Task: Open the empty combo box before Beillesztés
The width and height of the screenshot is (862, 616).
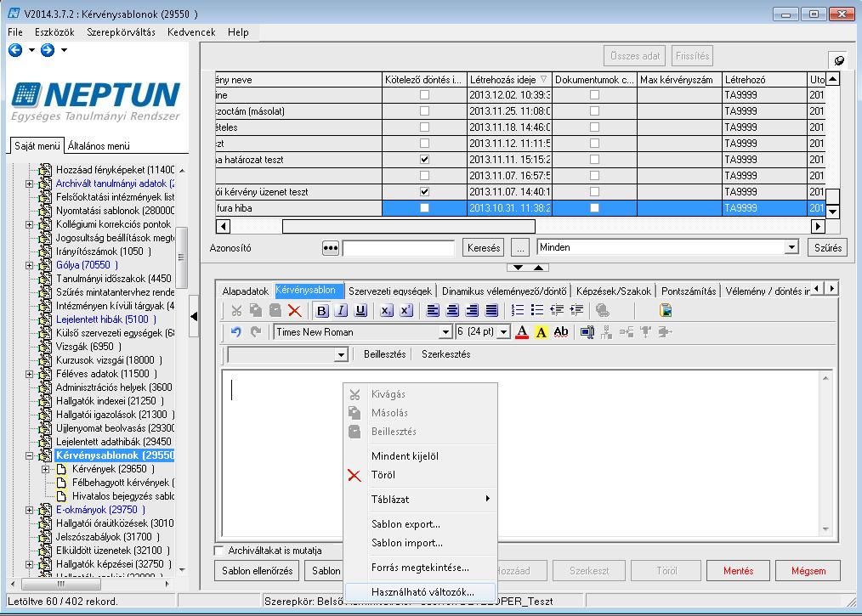Action: tap(341, 355)
